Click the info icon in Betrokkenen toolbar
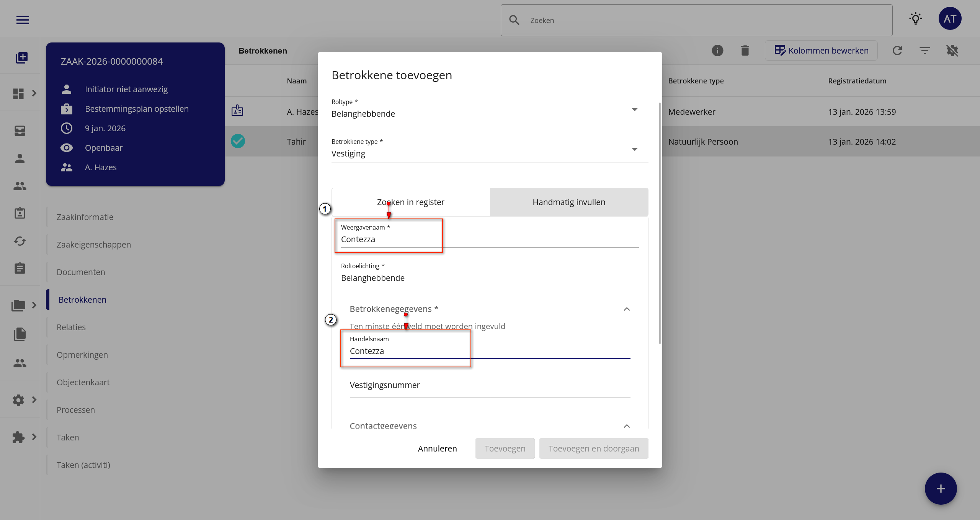This screenshot has height=520, width=980. click(717, 51)
